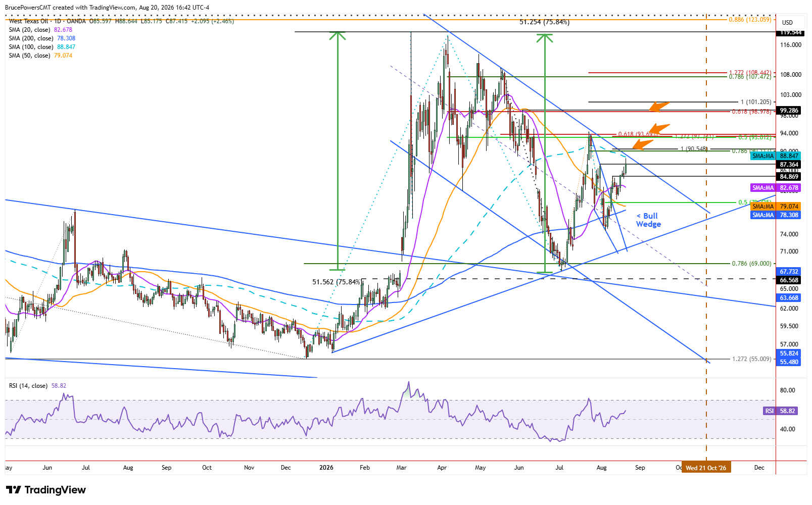This screenshot has height=505, width=812.
Task: Click the purple SMA:MA 82.678 price tag
Action: (775, 188)
